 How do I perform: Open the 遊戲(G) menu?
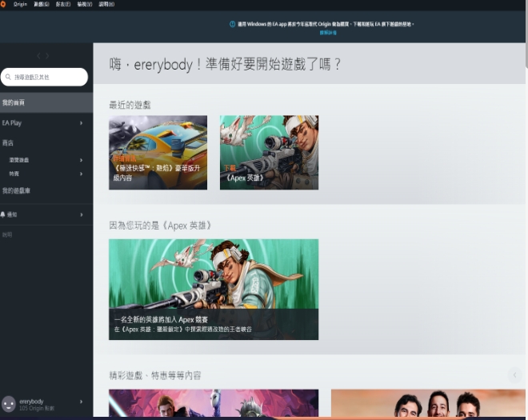(x=42, y=4)
